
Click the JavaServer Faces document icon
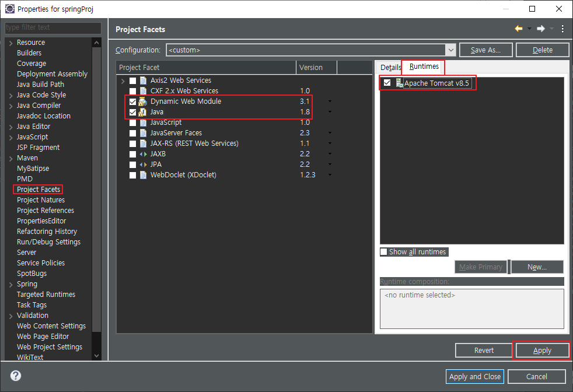coord(144,133)
